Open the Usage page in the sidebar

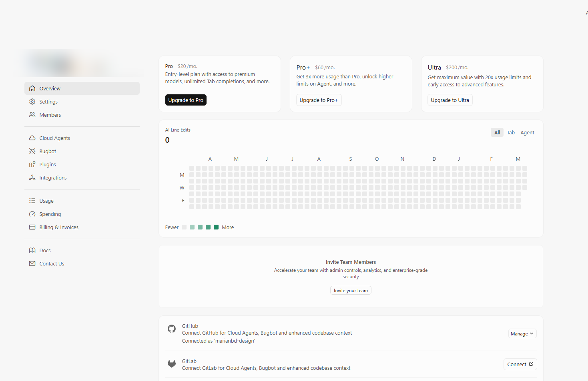tap(46, 201)
